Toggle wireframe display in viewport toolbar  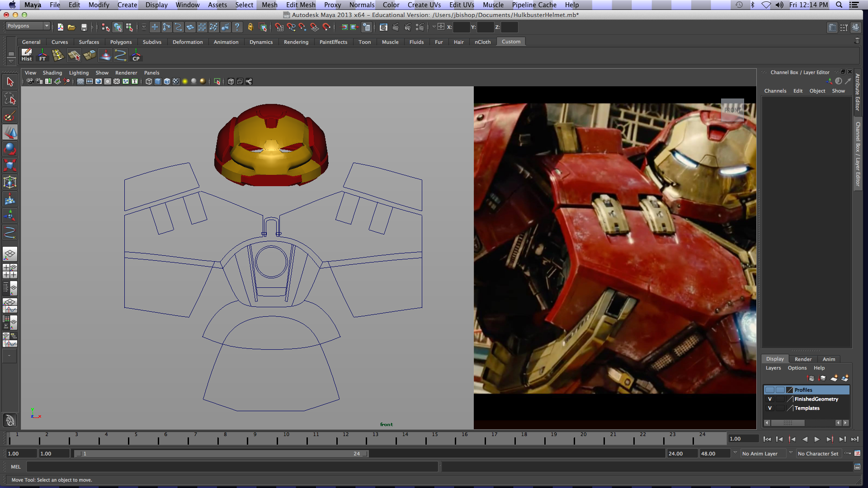149,81
